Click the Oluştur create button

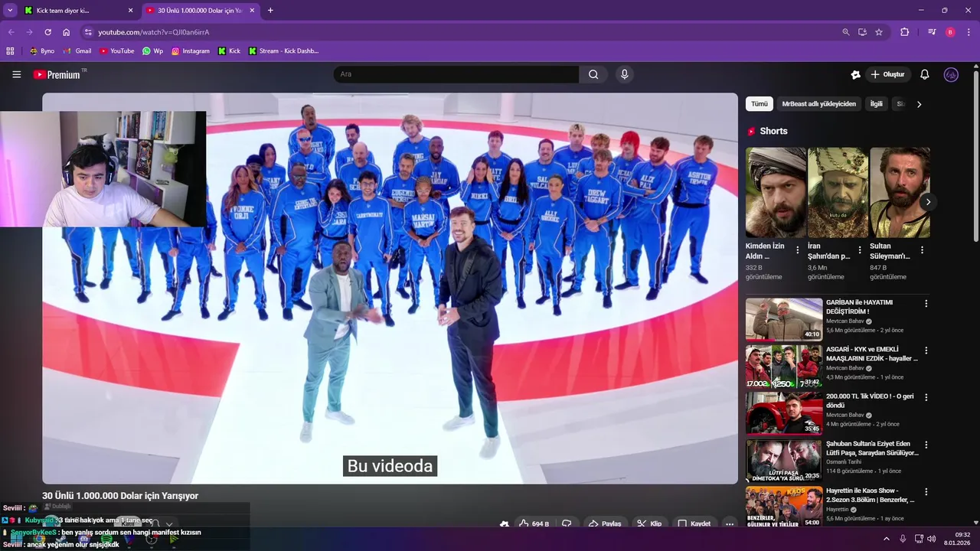tap(888, 74)
